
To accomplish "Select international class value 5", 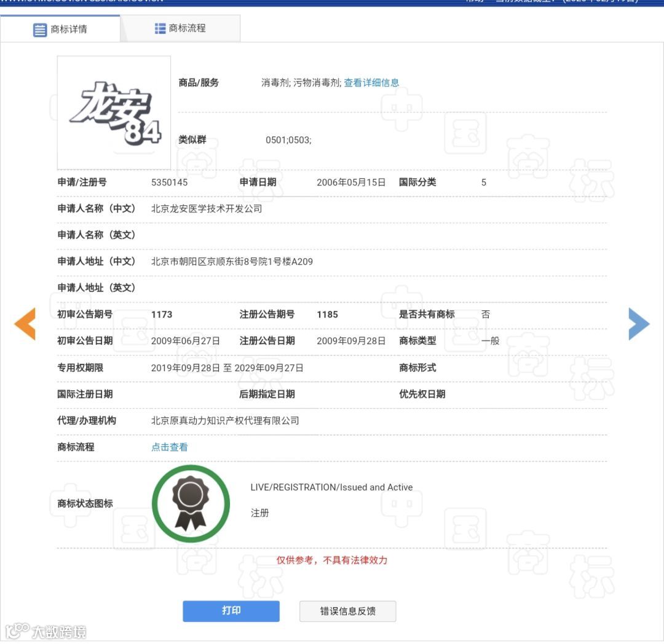I will point(484,183).
